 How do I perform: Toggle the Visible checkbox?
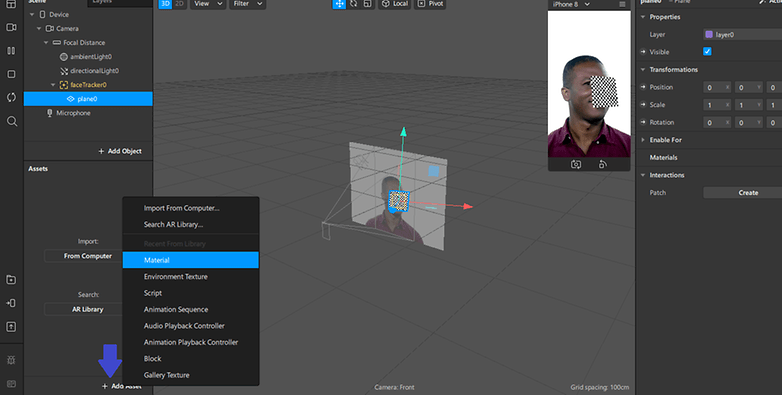coord(707,51)
